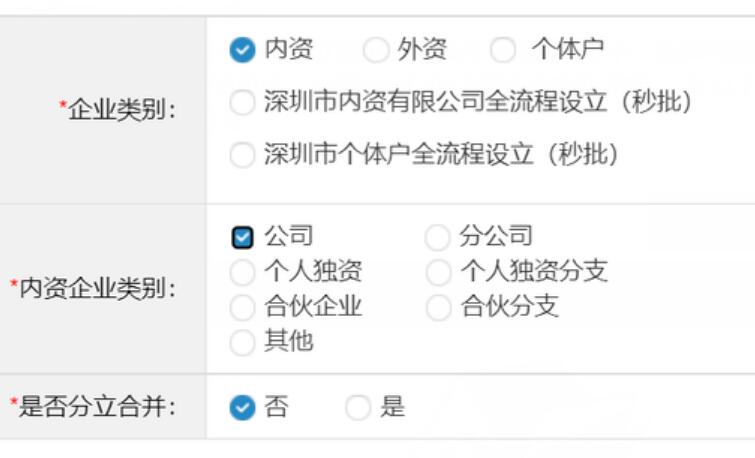Click the 企业类别 field label
This screenshot has width=755, height=458.
pyautogui.click(x=120, y=110)
